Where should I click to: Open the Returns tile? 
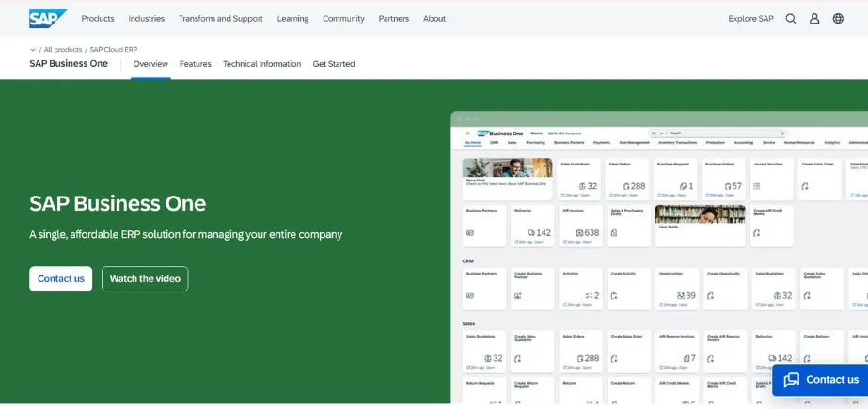point(580,391)
